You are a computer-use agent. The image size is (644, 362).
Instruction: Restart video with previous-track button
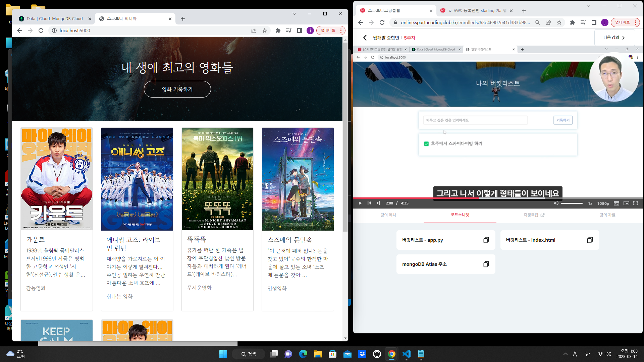pos(369,203)
